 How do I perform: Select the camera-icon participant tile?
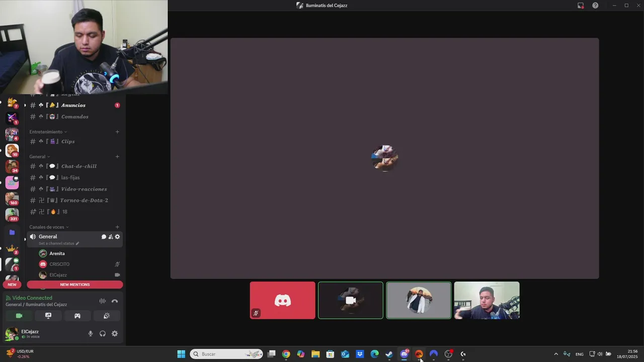coord(351,300)
